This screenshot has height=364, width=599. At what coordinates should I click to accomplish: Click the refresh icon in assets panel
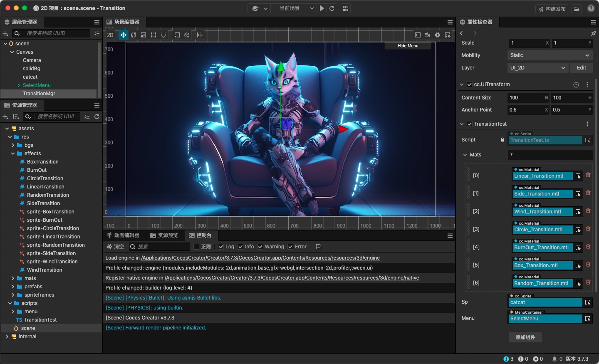pyautogui.click(x=97, y=116)
